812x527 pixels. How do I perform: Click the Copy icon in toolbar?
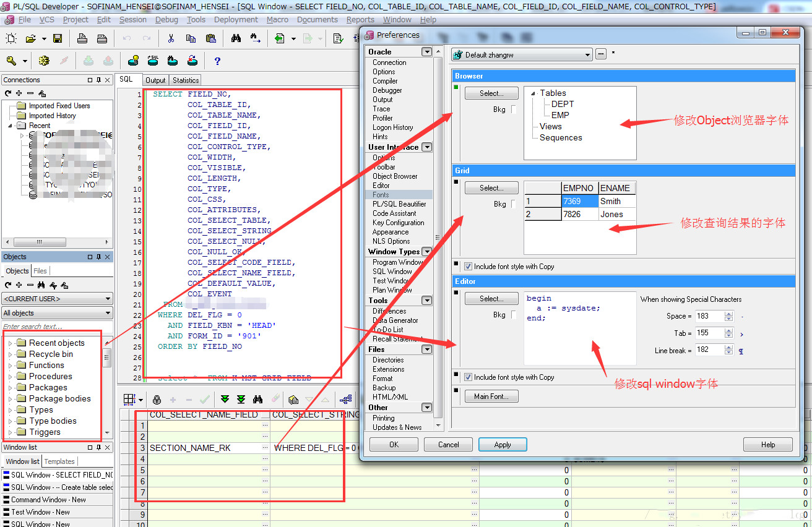click(191, 38)
